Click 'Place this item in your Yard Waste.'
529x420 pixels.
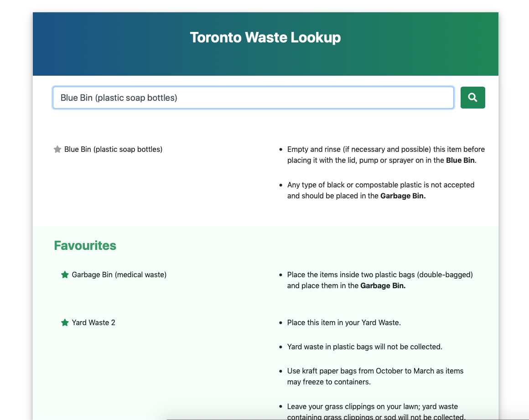(344, 322)
